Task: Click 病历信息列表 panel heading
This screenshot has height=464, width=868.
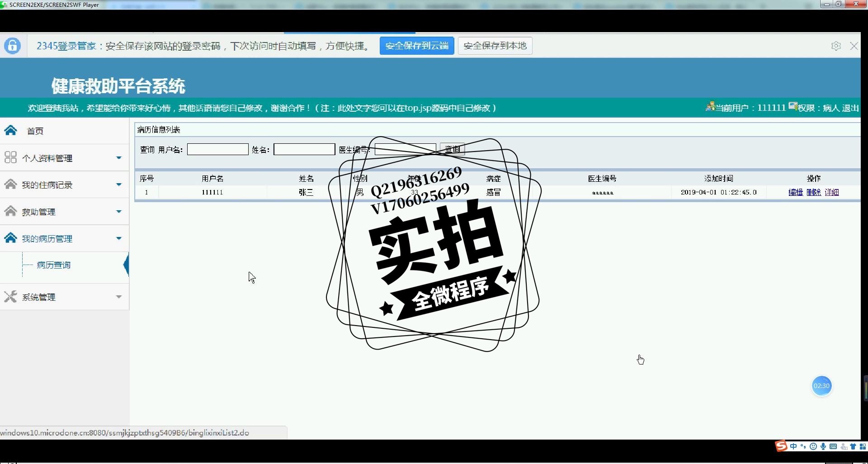Action: click(x=159, y=130)
